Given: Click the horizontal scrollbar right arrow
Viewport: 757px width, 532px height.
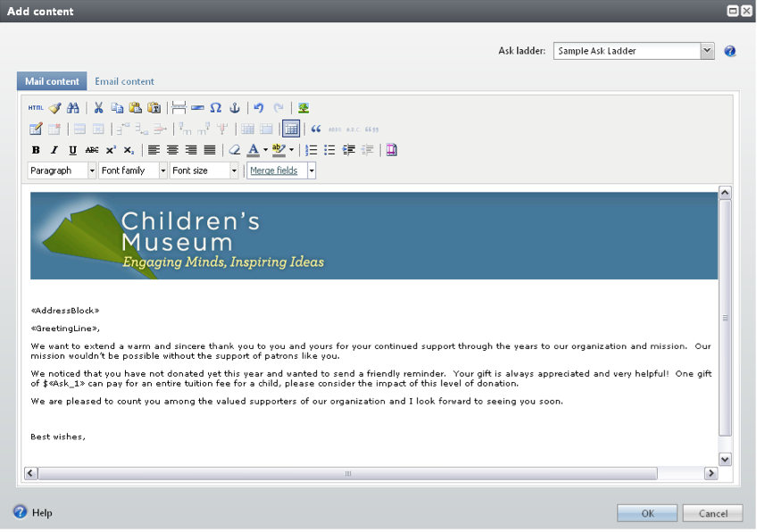Looking at the screenshot, I should coord(711,474).
